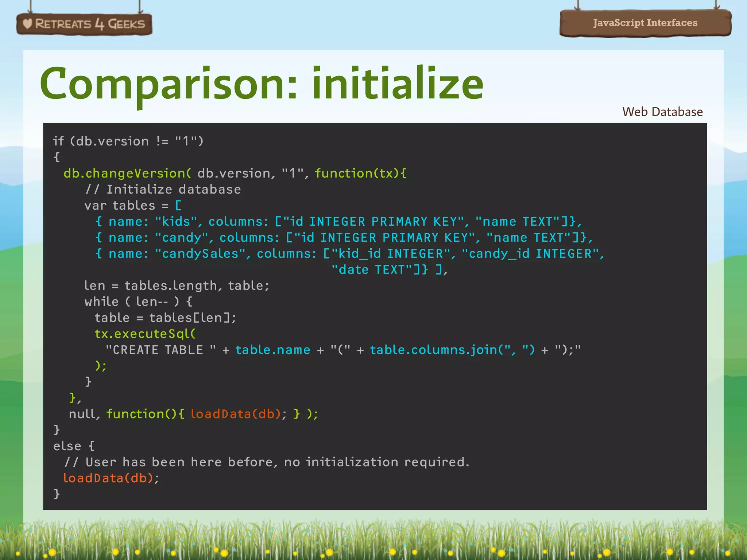Click the 'kids' table definition line

tap(338, 221)
